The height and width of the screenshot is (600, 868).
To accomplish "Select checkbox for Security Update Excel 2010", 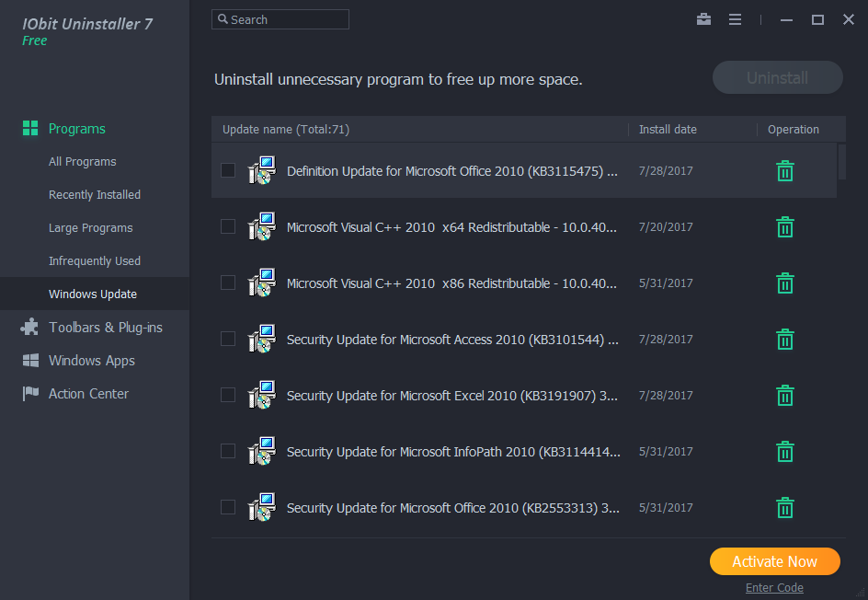I will click(228, 395).
